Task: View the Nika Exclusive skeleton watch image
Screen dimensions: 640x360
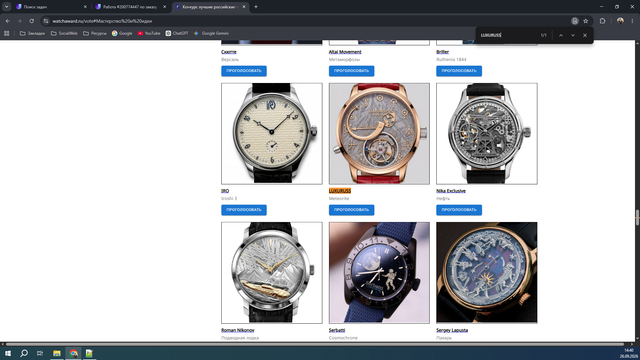Action: pos(487,133)
